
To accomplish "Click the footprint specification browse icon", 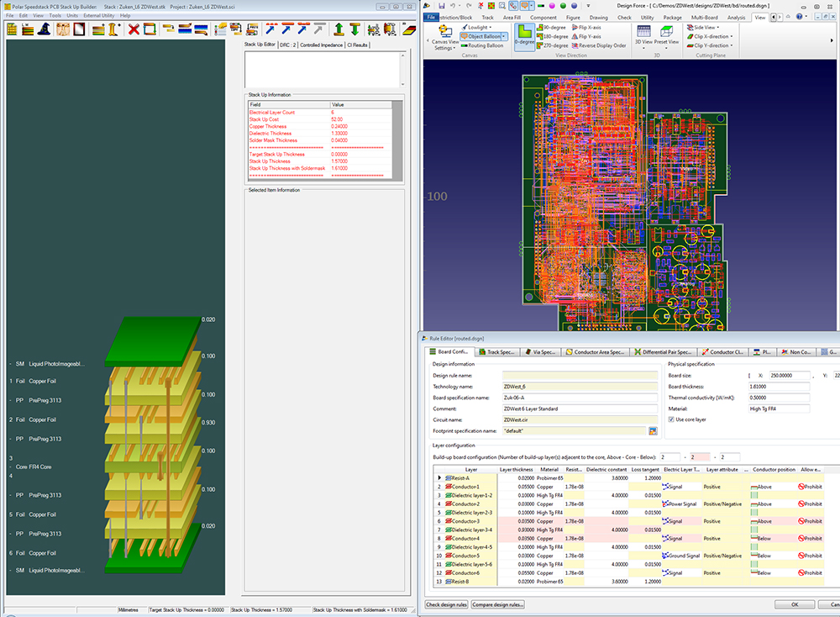I will pyautogui.click(x=652, y=430).
